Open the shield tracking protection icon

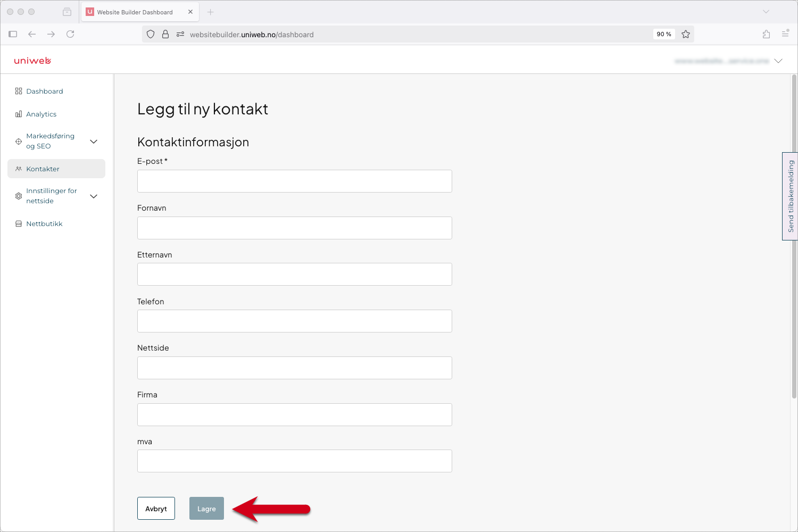(151, 34)
